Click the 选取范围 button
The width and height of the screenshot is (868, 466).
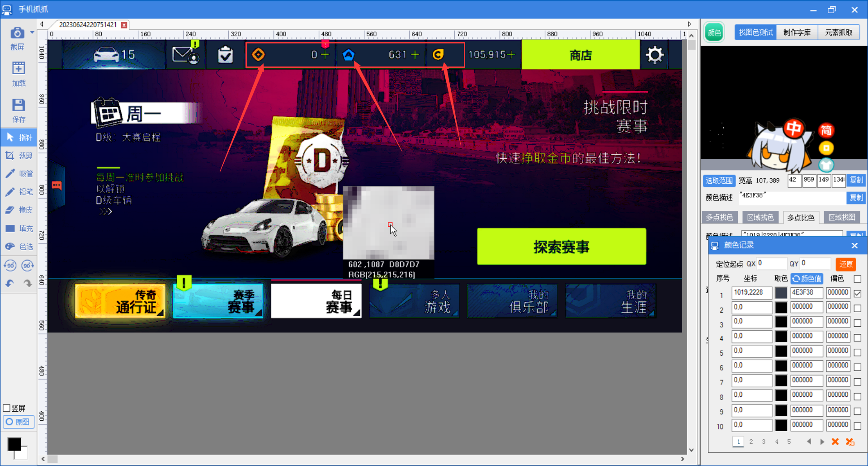click(719, 181)
